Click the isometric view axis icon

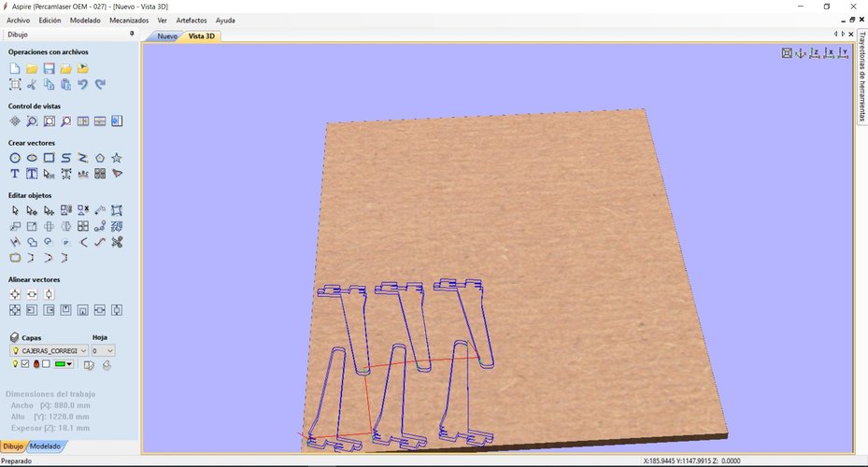tap(801, 53)
